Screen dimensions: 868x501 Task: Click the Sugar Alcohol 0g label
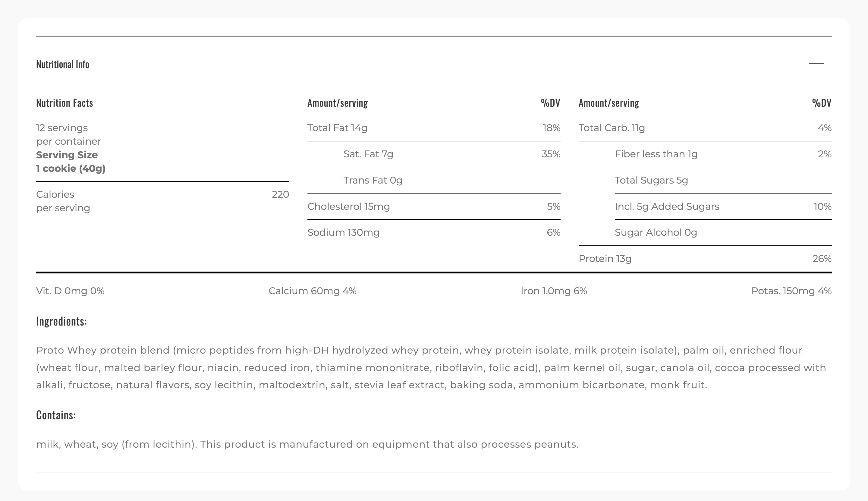click(x=656, y=233)
